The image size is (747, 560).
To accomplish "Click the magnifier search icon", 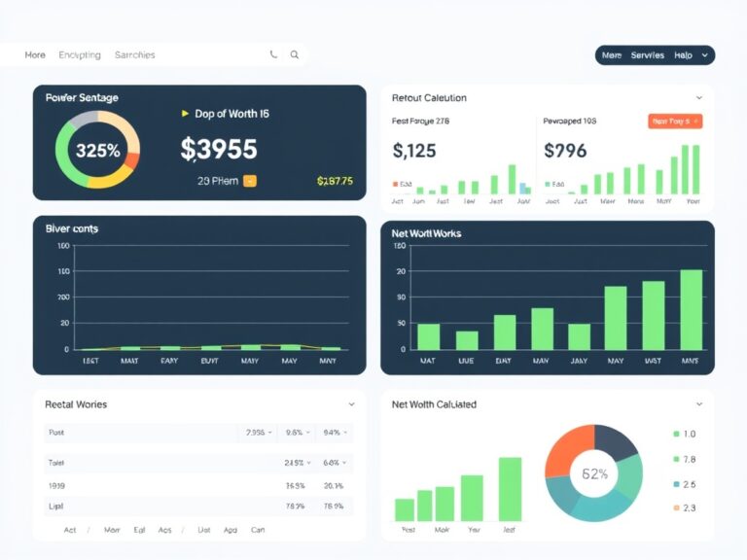I will pyautogui.click(x=295, y=54).
